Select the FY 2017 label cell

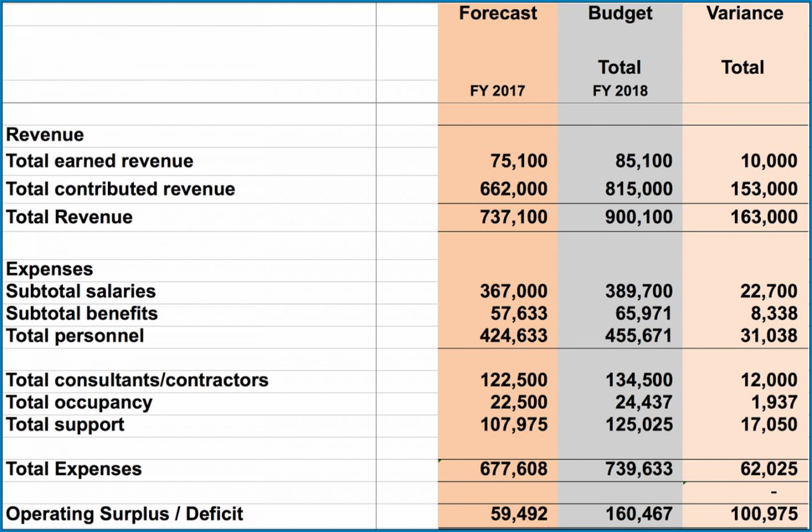497,91
